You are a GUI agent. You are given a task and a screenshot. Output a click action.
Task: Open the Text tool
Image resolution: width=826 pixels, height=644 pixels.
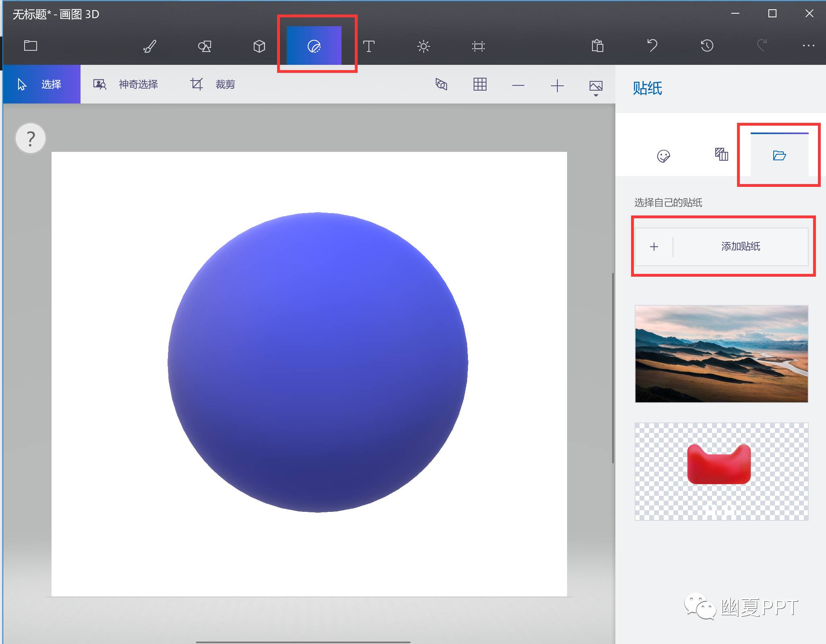(x=368, y=46)
